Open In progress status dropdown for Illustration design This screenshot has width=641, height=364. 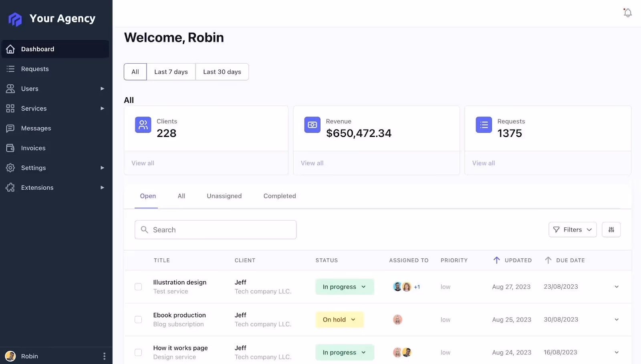345,287
